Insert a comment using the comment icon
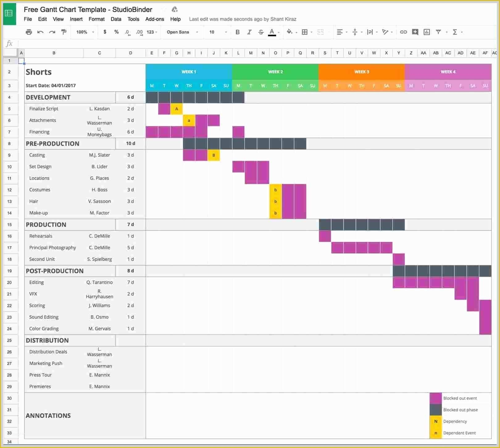This screenshot has width=500, height=448. pos(415,32)
